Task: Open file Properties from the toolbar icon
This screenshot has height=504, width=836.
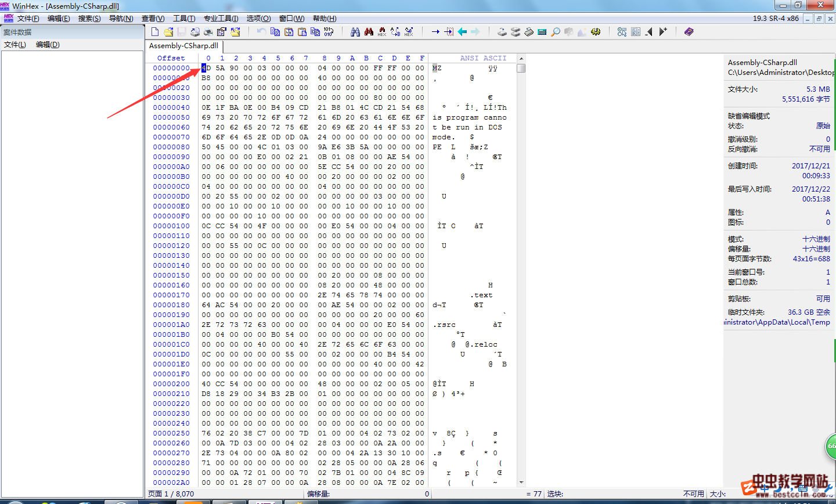Action: coord(222,32)
